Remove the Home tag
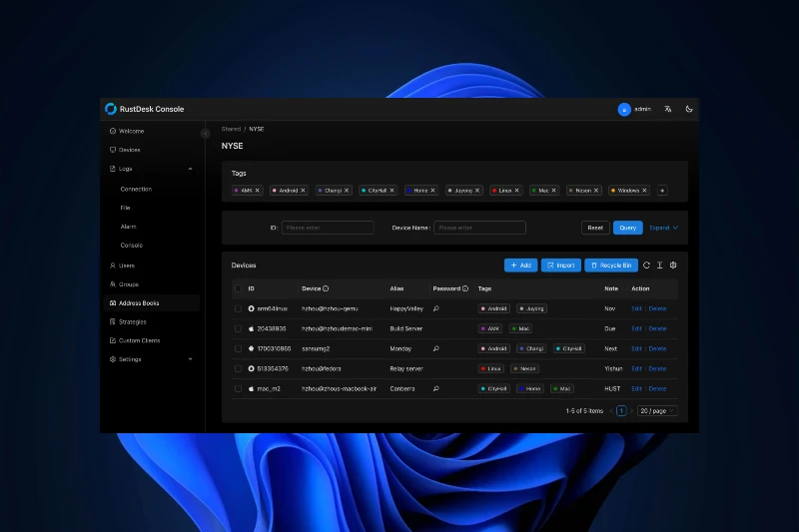Image resolution: width=799 pixels, height=532 pixels. (432, 191)
